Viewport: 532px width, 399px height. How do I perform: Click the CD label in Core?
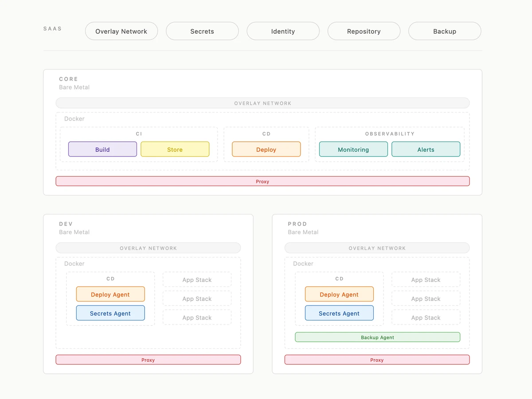point(266,134)
